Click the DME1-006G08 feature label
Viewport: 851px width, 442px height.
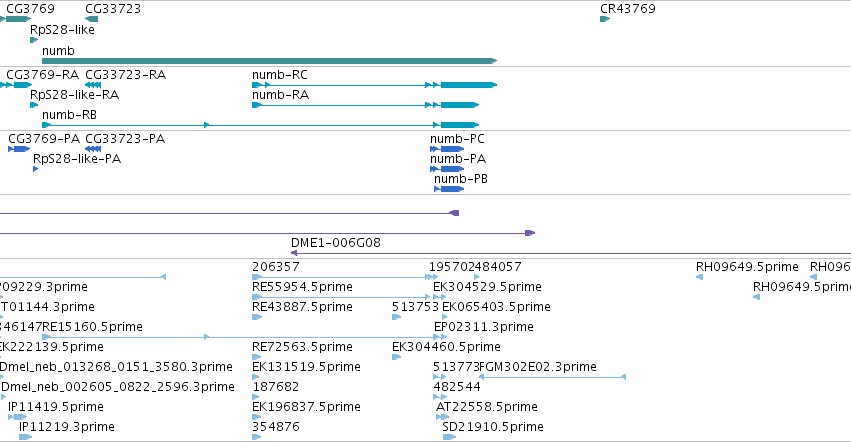point(335,243)
